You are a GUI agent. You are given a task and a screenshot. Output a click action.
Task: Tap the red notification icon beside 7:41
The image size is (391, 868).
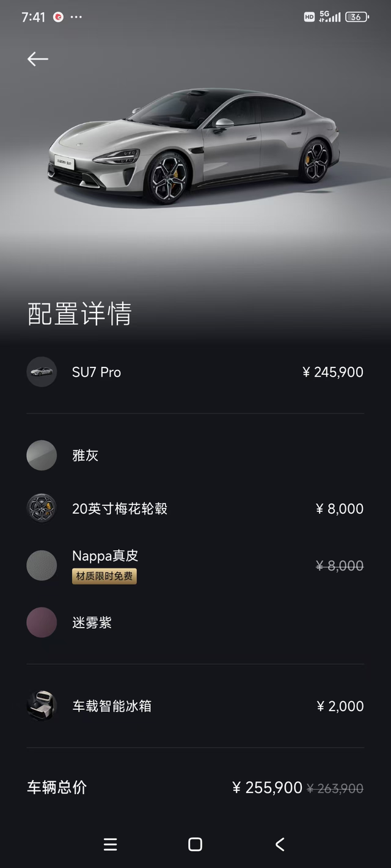(x=58, y=16)
